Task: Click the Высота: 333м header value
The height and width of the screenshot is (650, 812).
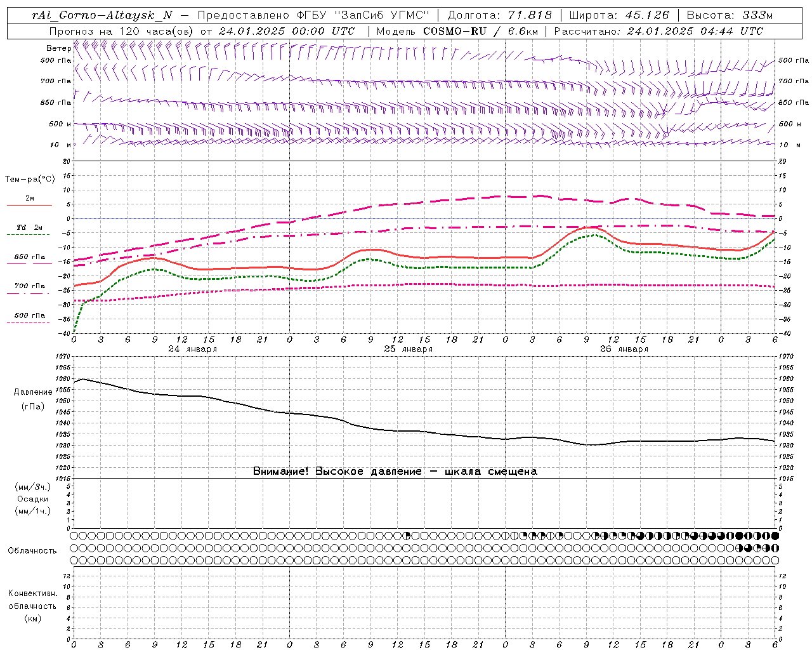Action: [730, 15]
